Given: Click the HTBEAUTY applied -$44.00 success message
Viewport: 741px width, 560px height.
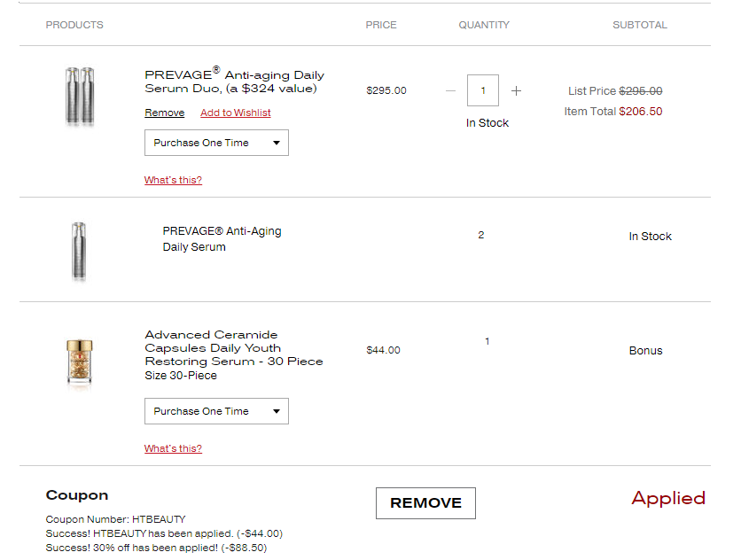Looking at the screenshot, I should coord(164,533).
